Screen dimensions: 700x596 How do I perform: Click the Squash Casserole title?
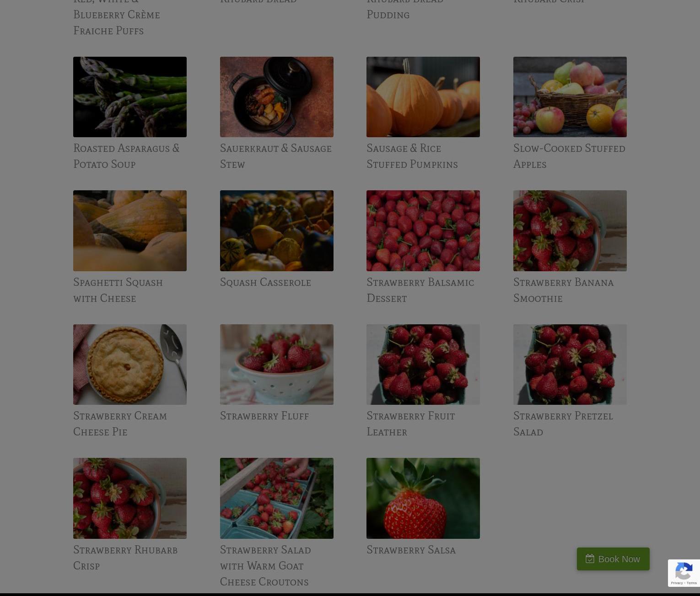[265, 282]
